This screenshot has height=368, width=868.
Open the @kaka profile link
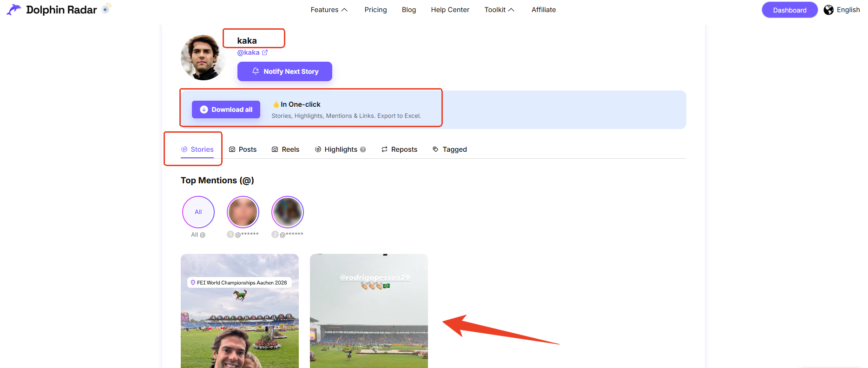click(x=248, y=52)
